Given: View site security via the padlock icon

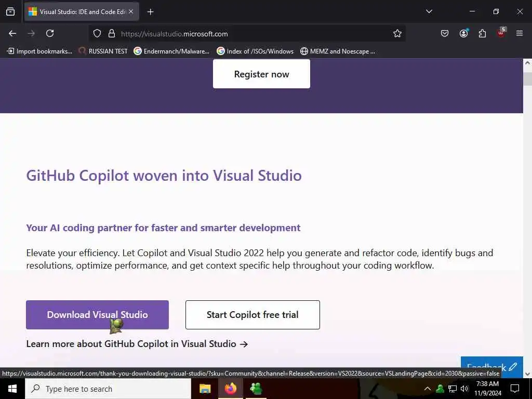Looking at the screenshot, I should tap(112, 34).
